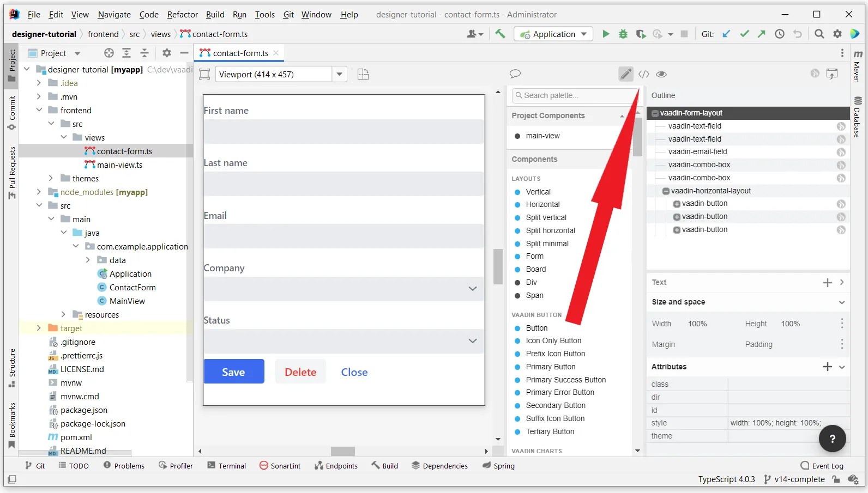The image size is (868, 493).
Task: Click vertical scrollbar of design canvas
Action: coord(498,266)
